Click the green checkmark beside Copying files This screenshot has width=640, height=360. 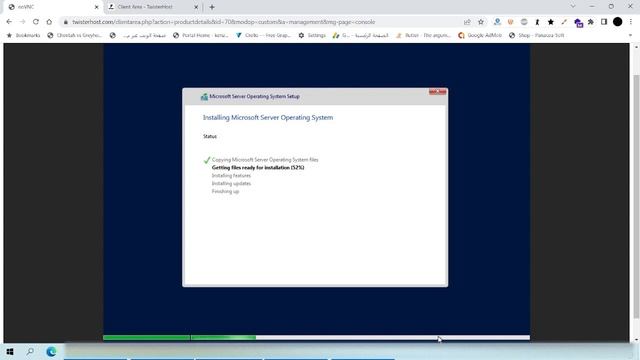coord(207,160)
